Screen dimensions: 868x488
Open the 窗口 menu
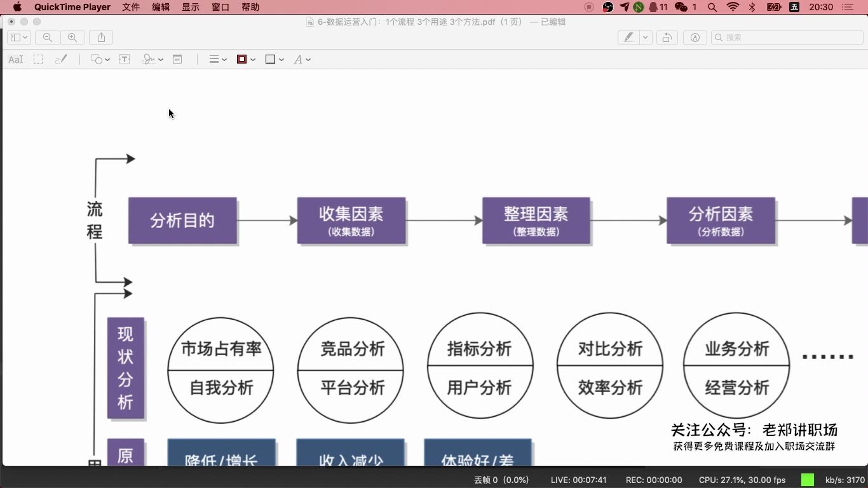point(220,7)
